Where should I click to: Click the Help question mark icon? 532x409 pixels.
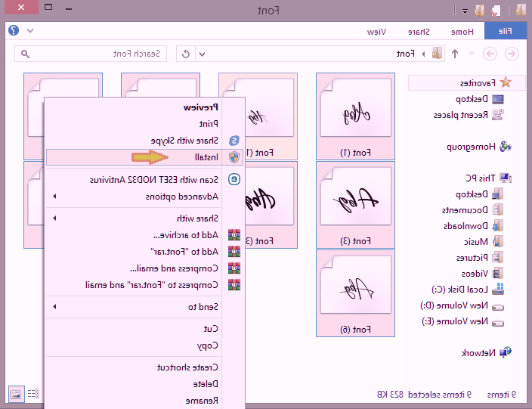(x=13, y=31)
